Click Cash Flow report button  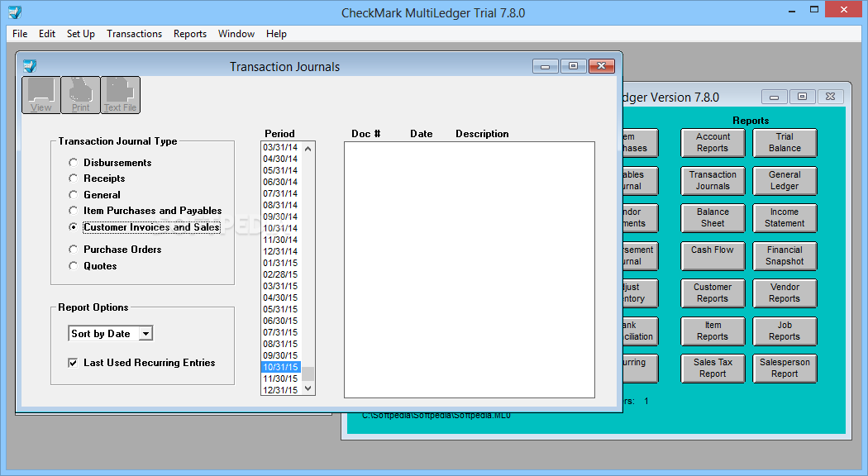coord(713,255)
